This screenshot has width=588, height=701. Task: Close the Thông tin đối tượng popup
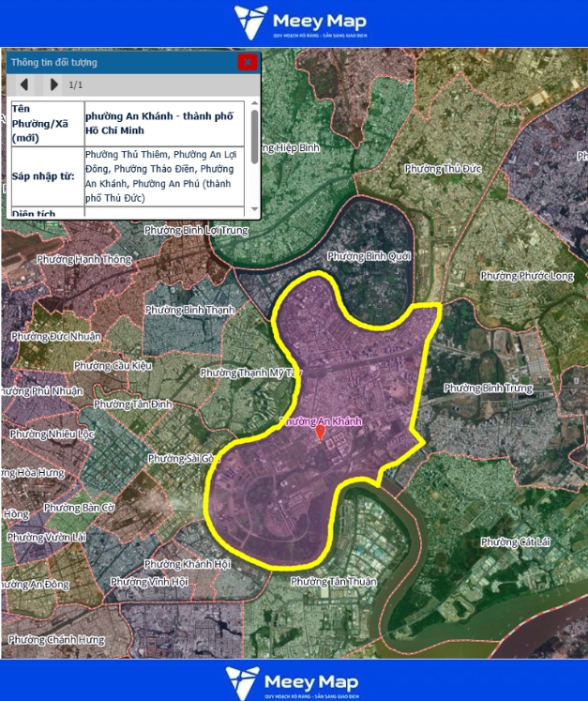(x=248, y=63)
